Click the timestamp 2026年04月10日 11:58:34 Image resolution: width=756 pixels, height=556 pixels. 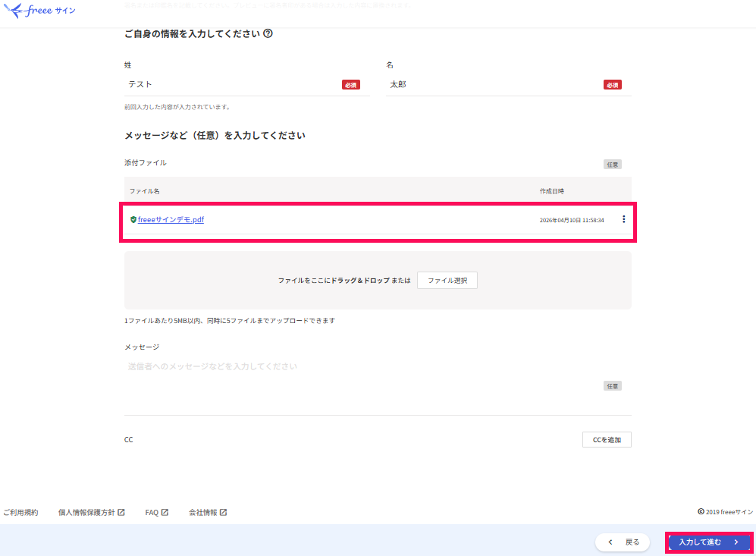pyautogui.click(x=572, y=220)
